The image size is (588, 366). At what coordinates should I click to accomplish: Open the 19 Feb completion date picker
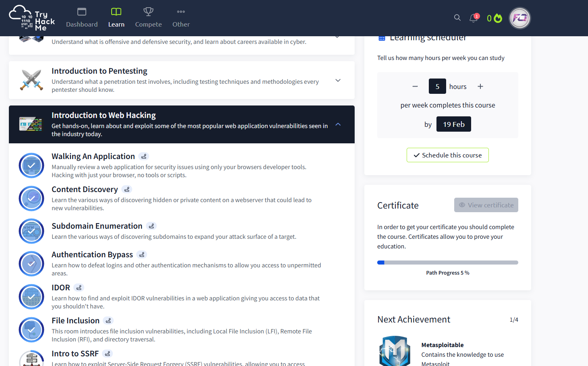[x=453, y=124]
